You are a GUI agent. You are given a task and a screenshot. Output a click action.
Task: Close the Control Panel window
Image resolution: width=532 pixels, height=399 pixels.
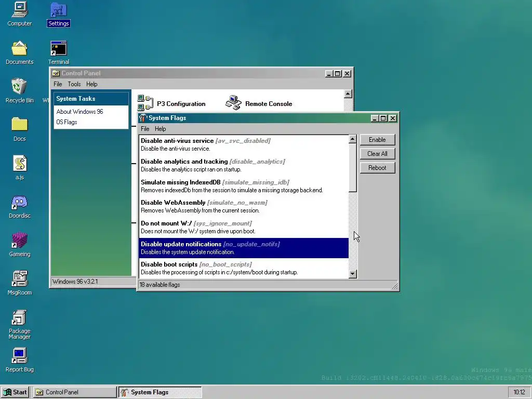347,74
